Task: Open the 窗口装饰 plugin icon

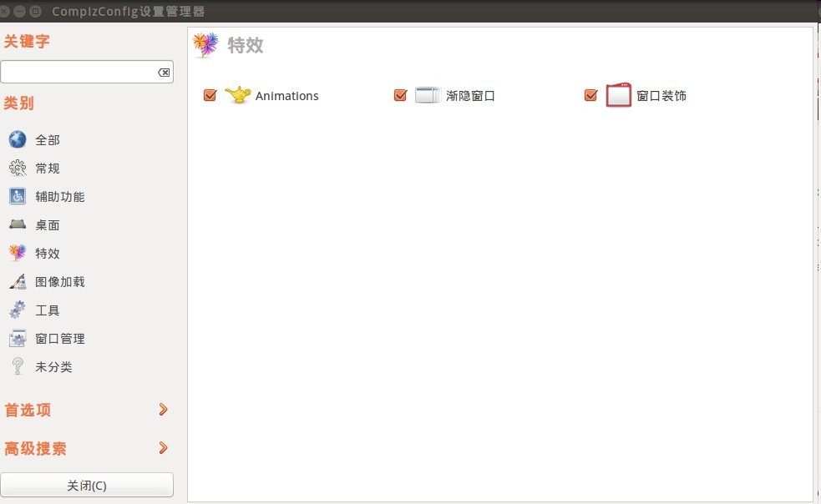Action: (618, 95)
